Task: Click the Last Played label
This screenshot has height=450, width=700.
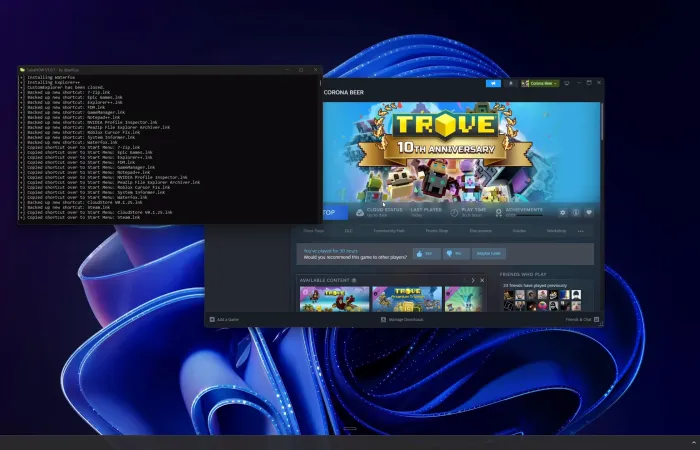Action: (426, 210)
